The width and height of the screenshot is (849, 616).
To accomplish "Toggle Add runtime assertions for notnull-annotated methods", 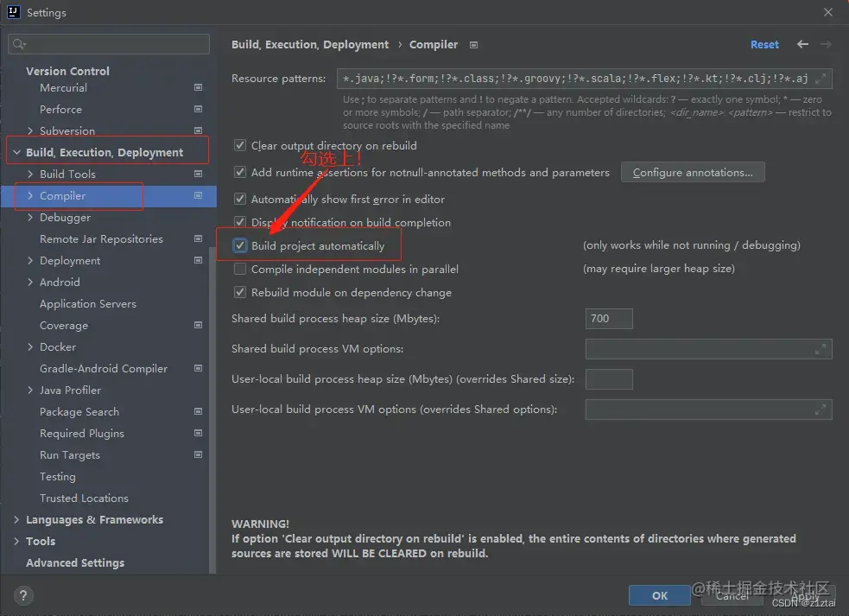I will (x=240, y=172).
